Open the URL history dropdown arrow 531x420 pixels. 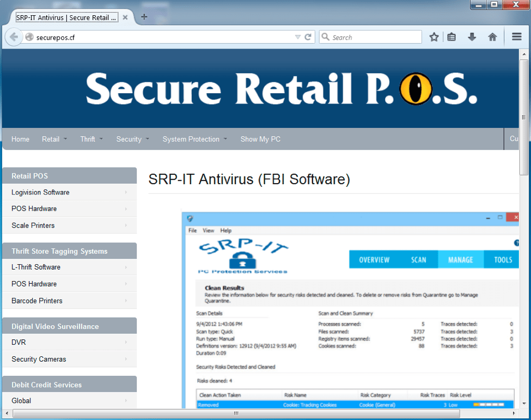(x=298, y=37)
